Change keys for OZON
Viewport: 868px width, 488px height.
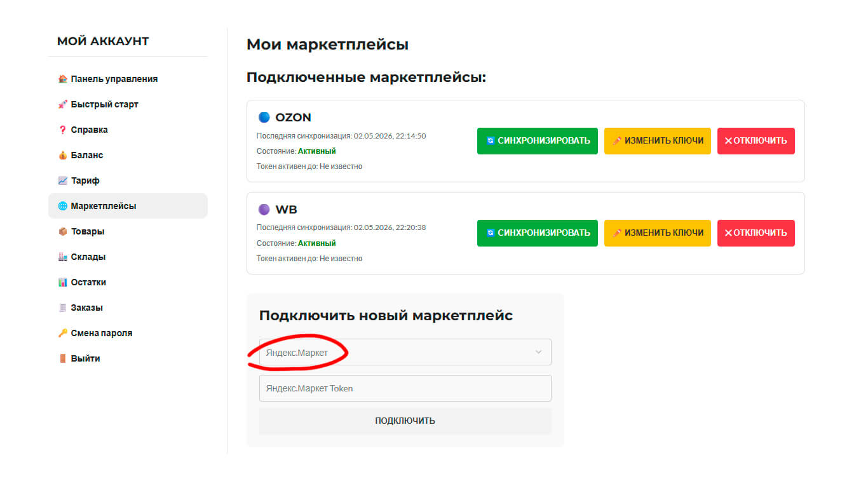[x=658, y=141]
